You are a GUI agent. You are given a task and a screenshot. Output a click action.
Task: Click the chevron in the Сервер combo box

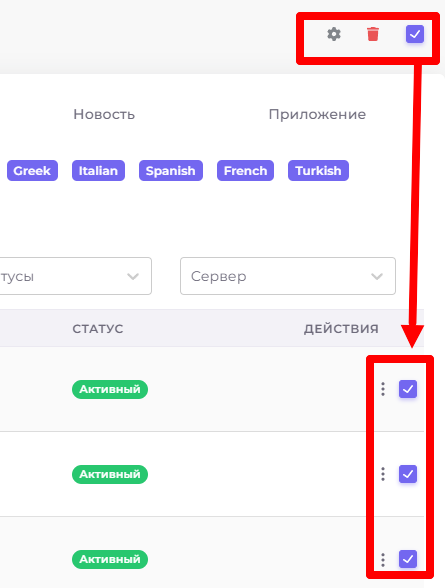click(377, 276)
